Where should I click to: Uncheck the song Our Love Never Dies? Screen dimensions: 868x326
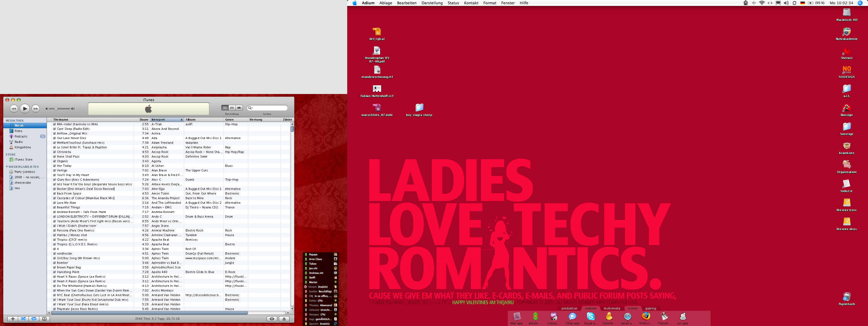(54, 138)
